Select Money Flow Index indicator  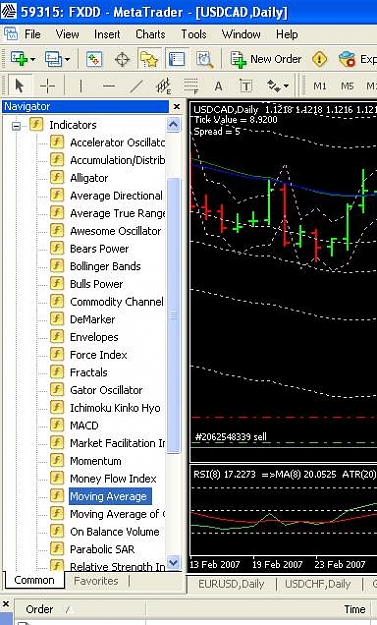click(x=113, y=478)
